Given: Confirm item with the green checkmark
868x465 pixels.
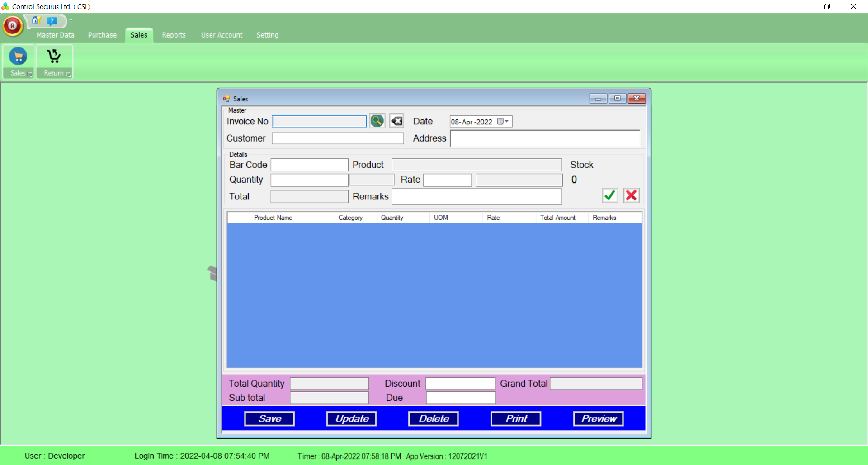Looking at the screenshot, I should [x=609, y=195].
